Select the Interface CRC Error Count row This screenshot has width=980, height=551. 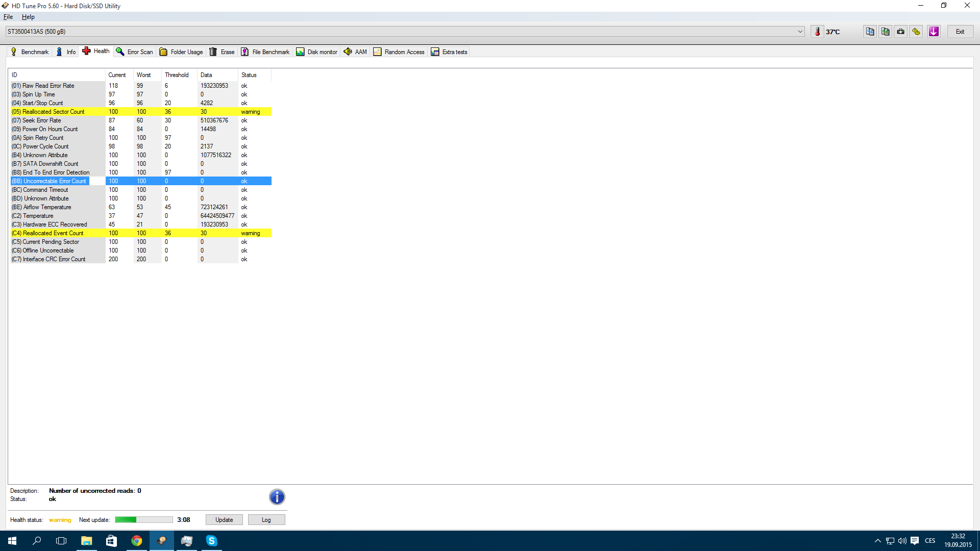[x=140, y=259]
